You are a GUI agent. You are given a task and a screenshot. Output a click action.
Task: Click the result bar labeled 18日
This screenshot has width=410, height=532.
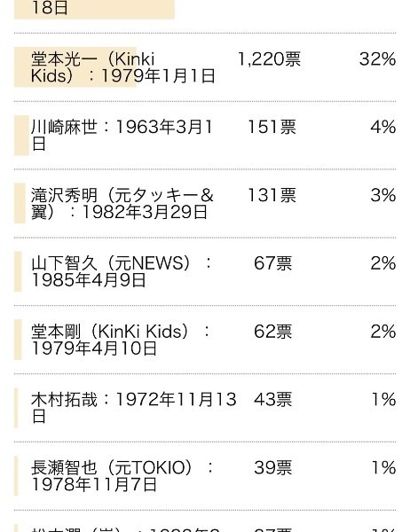94,10
